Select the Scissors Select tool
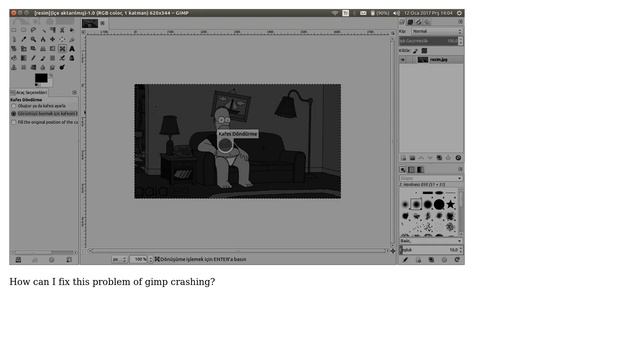 click(x=62, y=30)
